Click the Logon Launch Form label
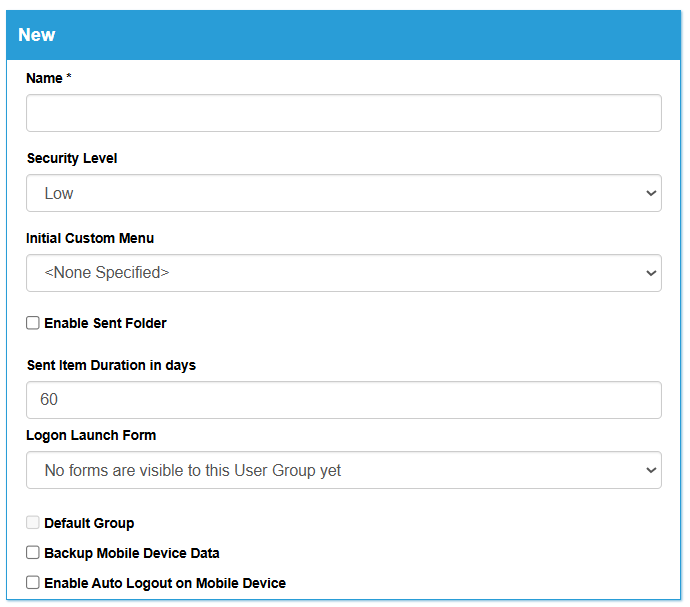The width and height of the screenshot is (690, 607). (91, 435)
